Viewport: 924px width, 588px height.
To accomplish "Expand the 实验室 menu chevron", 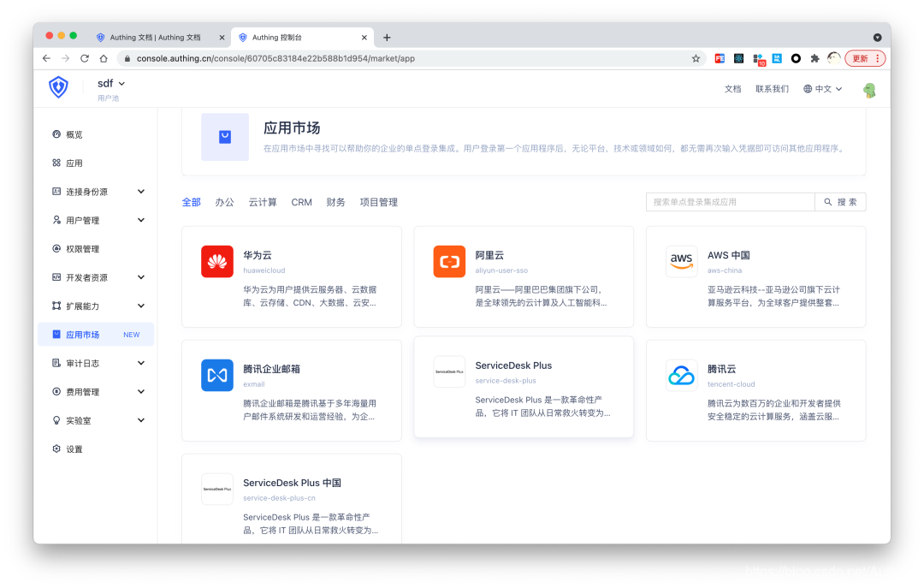I will [x=141, y=420].
